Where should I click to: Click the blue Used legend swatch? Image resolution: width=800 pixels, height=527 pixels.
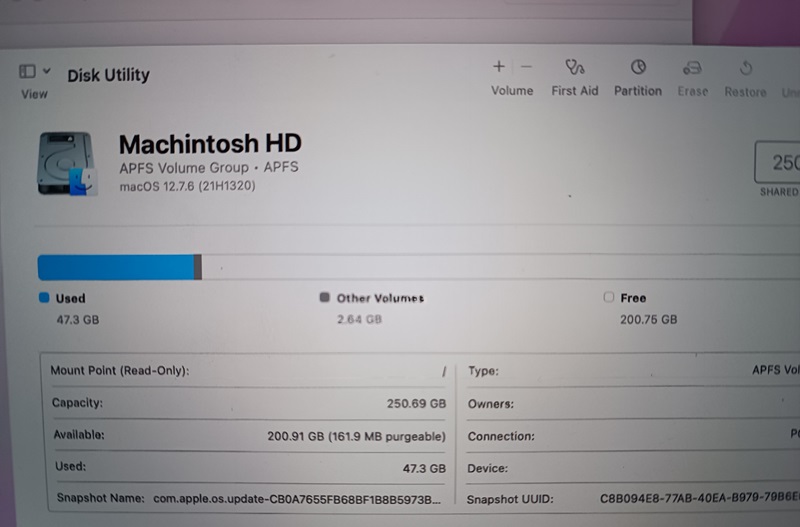[44, 297]
